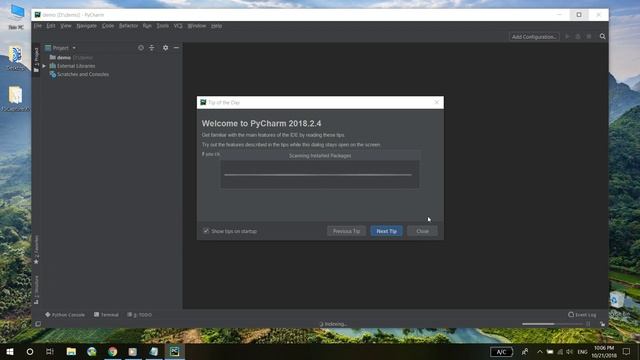Open Chrome from the taskbar
This screenshot has height=360, width=640.
click(x=113, y=351)
